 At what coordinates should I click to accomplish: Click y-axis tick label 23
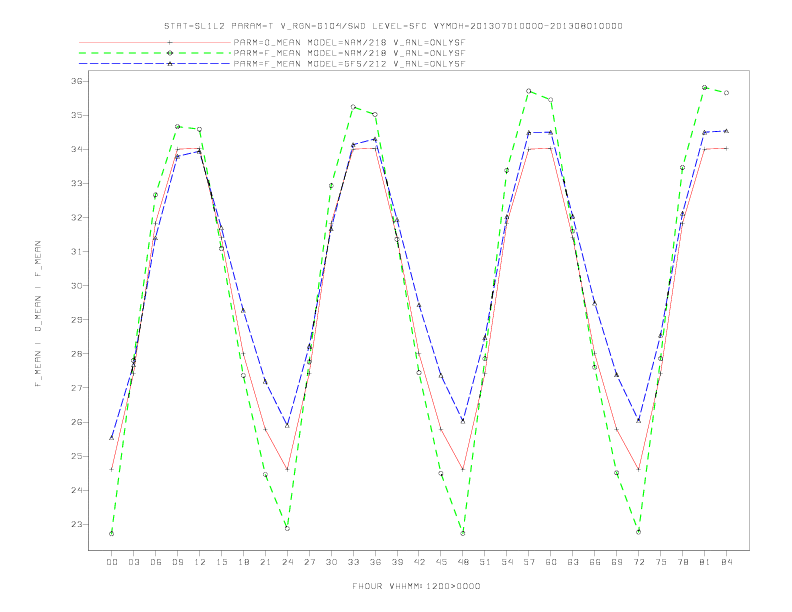76,525
